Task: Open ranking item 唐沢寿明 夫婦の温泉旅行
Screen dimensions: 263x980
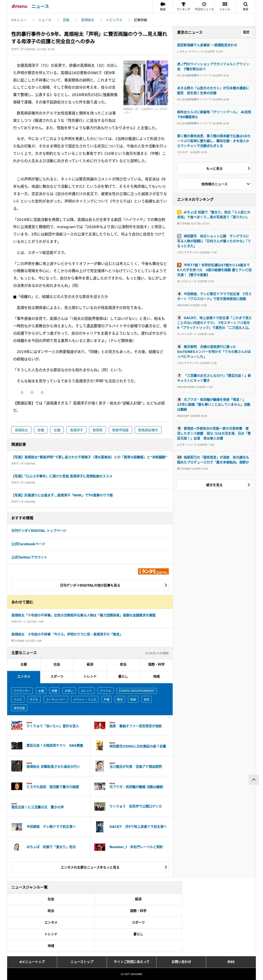Action: pyautogui.click(x=214, y=351)
